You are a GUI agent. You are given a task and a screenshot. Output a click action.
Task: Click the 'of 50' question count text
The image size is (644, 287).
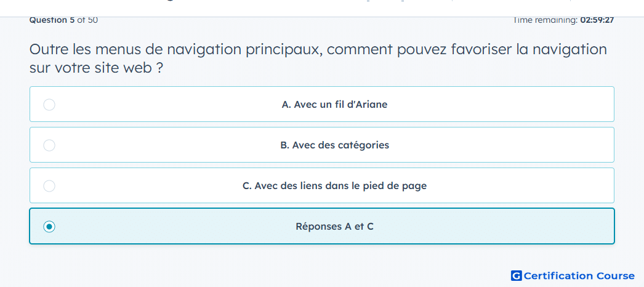click(87, 20)
